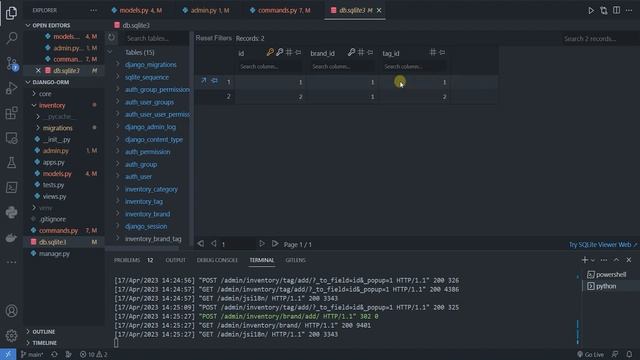Click the Split Editor icon

pyautogui.click(x=616, y=10)
